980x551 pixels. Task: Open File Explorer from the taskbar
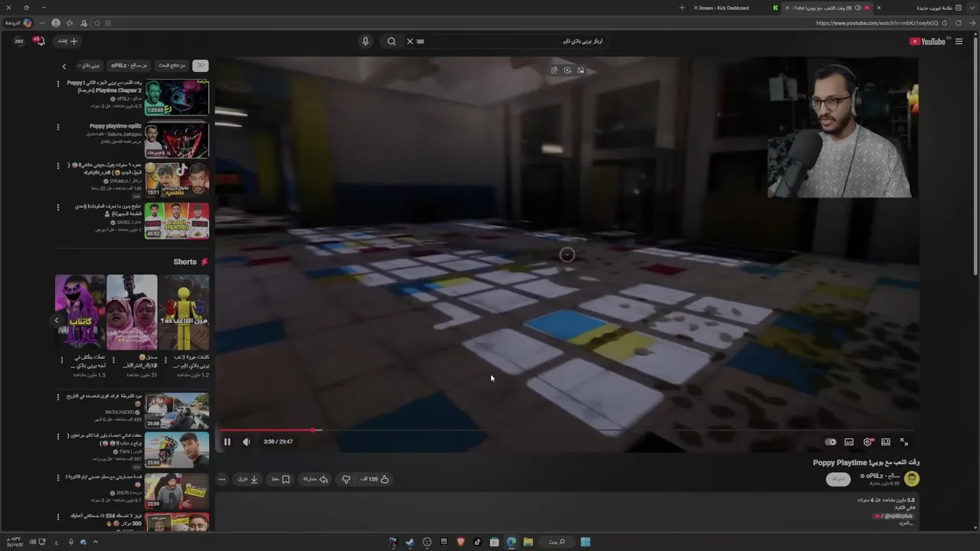click(x=528, y=542)
